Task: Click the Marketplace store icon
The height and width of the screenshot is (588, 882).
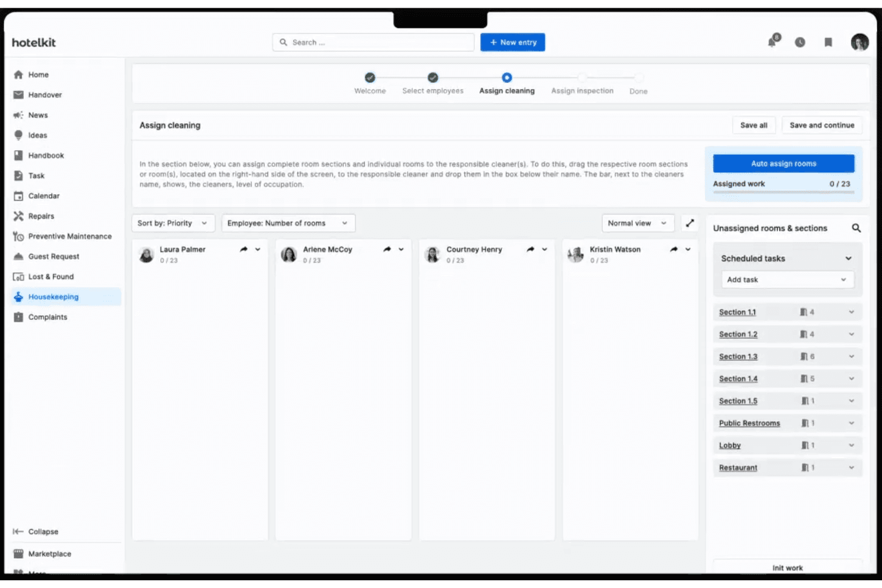Action: pyautogui.click(x=18, y=554)
